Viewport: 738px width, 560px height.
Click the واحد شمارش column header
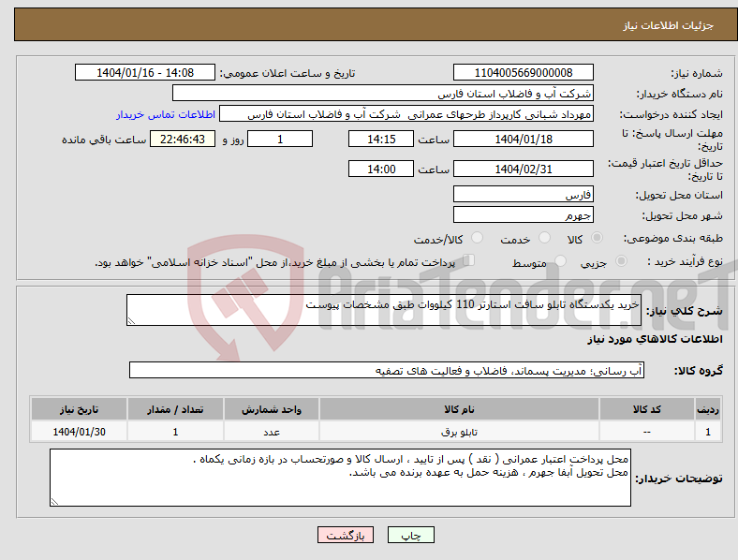(x=272, y=409)
